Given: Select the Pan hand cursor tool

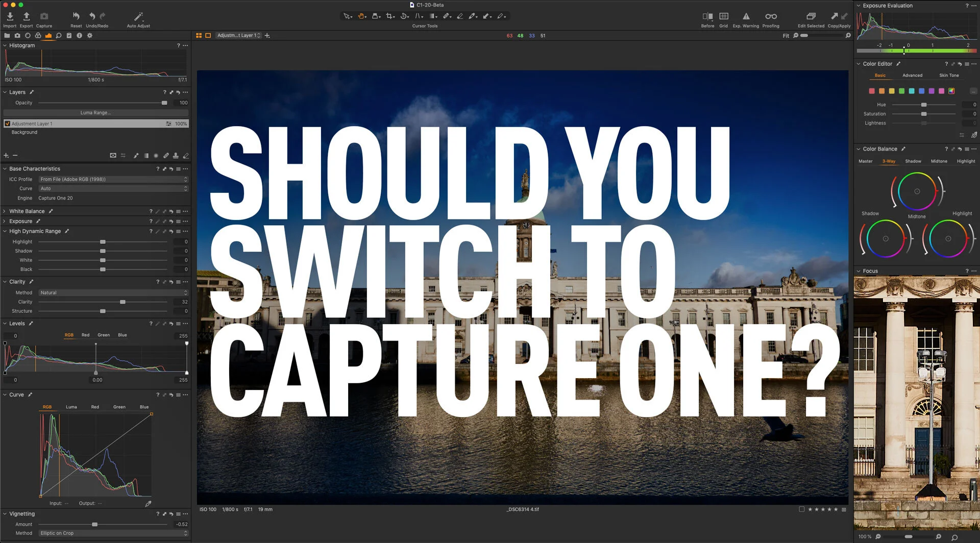Looking at the screenshot, I should click(x=362, y=16).
